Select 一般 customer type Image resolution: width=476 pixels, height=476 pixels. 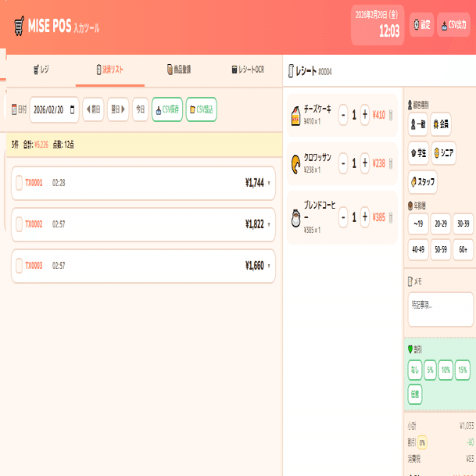[418, 124]
